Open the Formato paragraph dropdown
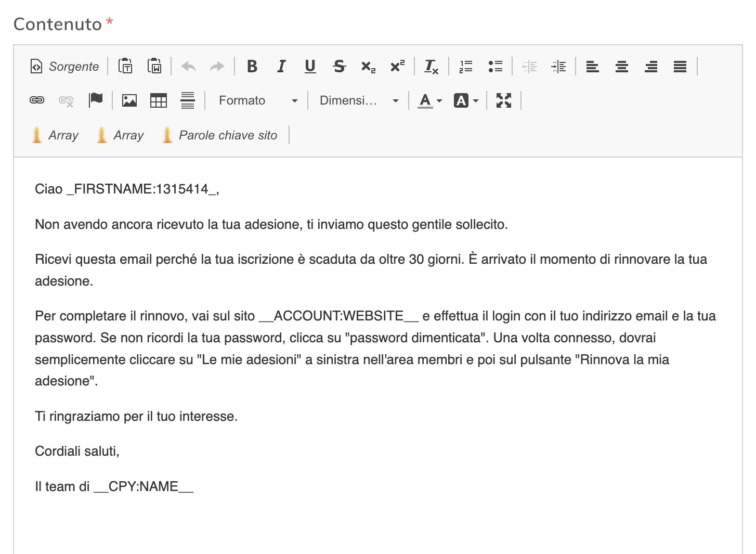This screenshot has width=756, height=554. [x=255, y=100]
